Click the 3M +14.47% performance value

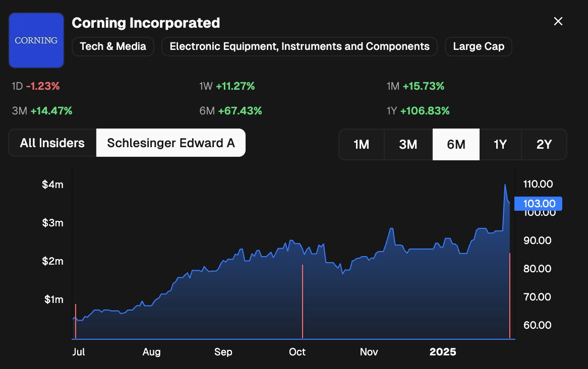(42, 111)
